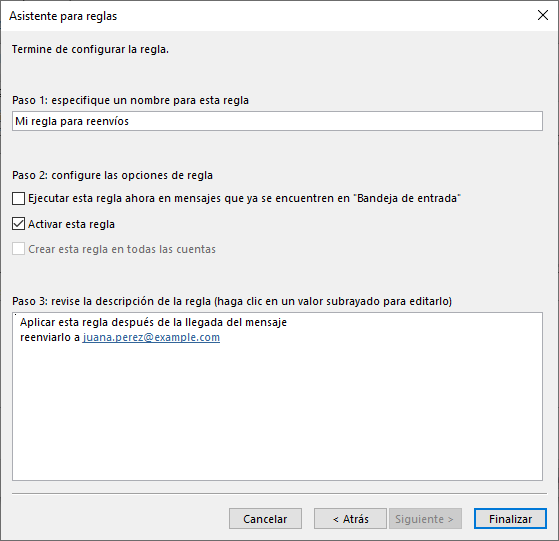Toggle via the "Activar esta regla" label text
The image size is (559, 541).
pyautogui.click(x=71, y=224)
